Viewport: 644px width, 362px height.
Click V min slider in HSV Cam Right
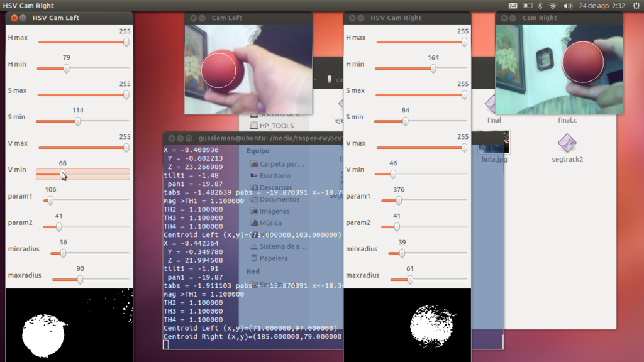coord(421,174)
